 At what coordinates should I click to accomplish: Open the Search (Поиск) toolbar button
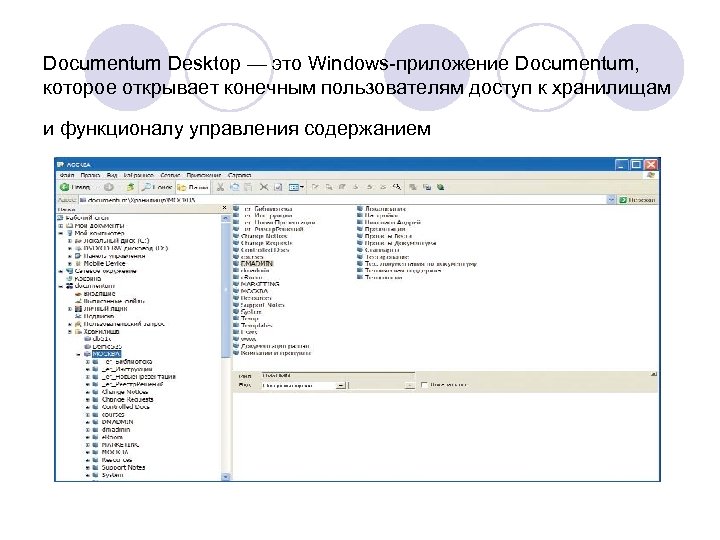click(x=157, y=187)
